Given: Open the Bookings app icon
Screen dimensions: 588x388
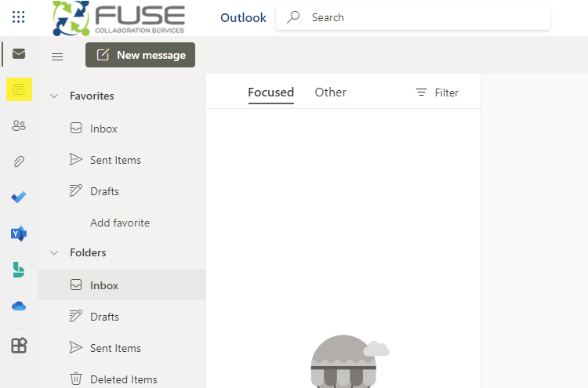Looking at the screenshot, I should (19, 270).
